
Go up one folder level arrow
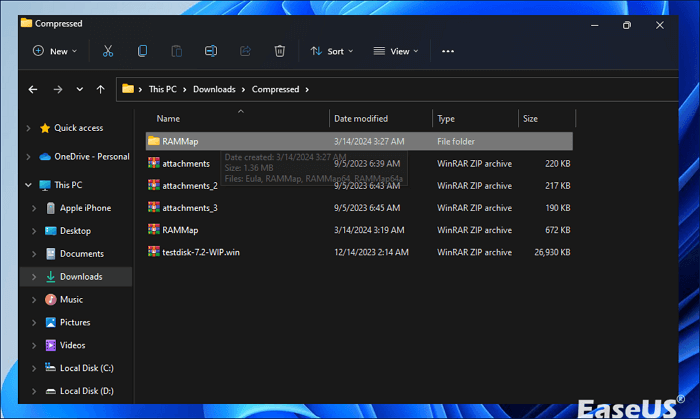100,89
